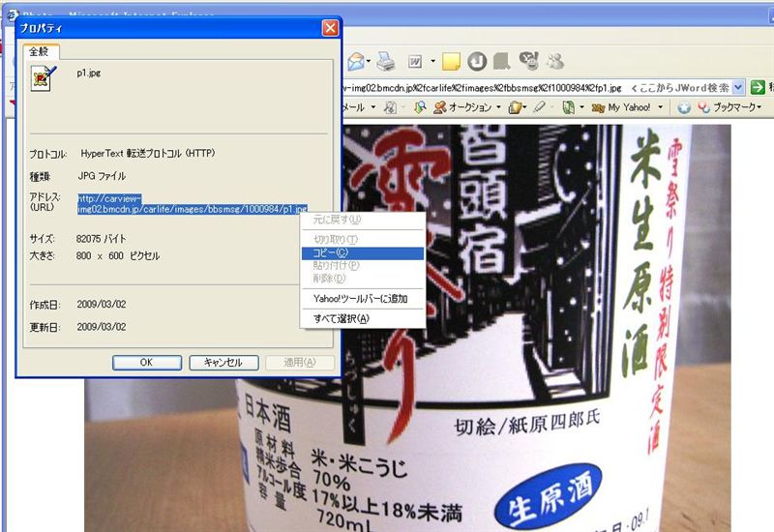Click the yellow folder icon on Yahoo toolbar

[x=515, y=107]
